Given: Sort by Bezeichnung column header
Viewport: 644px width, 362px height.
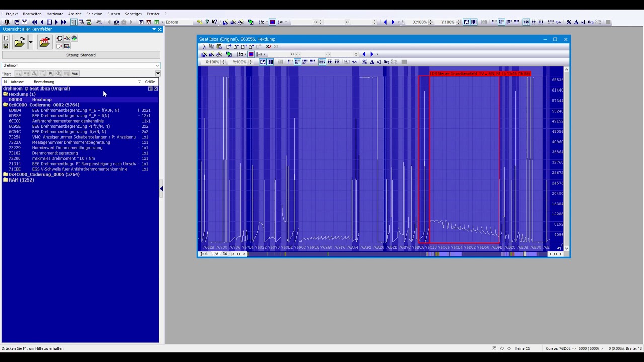Looking at the screenshot, I should point(44,82).
